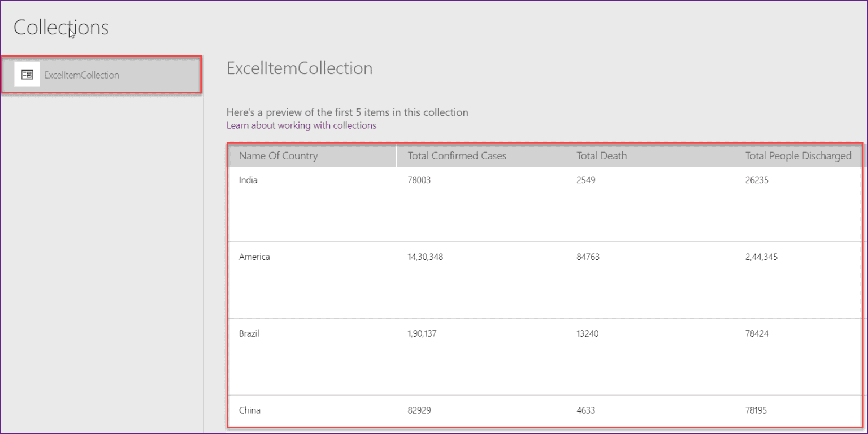Select the India row cell
Viewport: 868px width, 434px height.
pyautogui.click(x=248, y=180)
